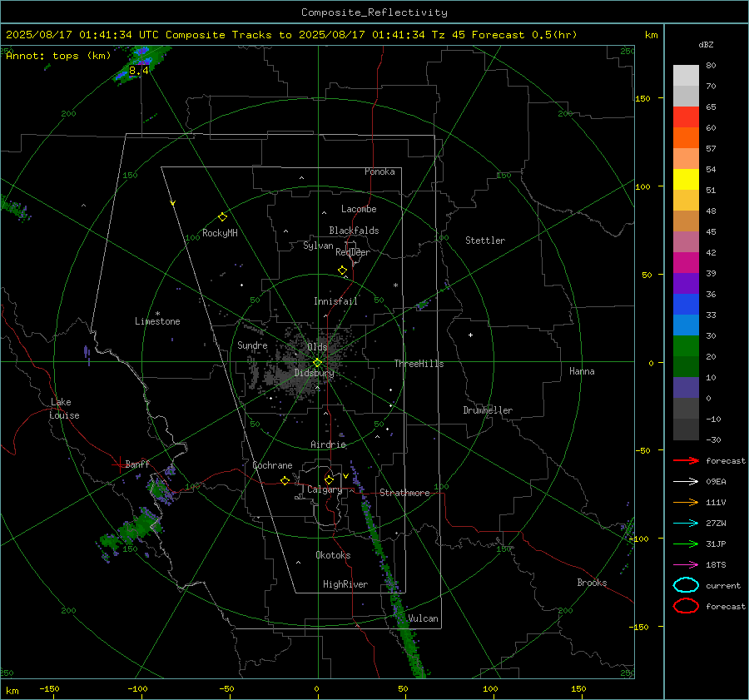Click the RockyMH label
749x700 pixels.
220,233
